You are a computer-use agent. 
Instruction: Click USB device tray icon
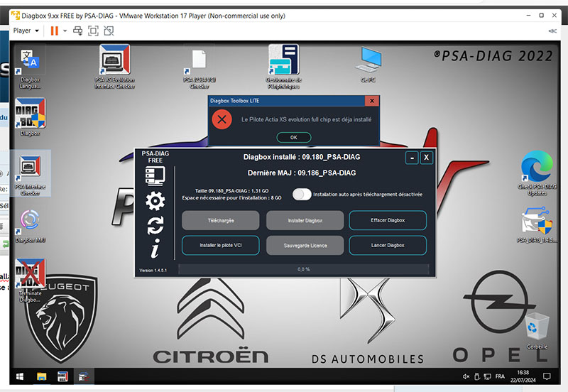click(x=477, y=376)
